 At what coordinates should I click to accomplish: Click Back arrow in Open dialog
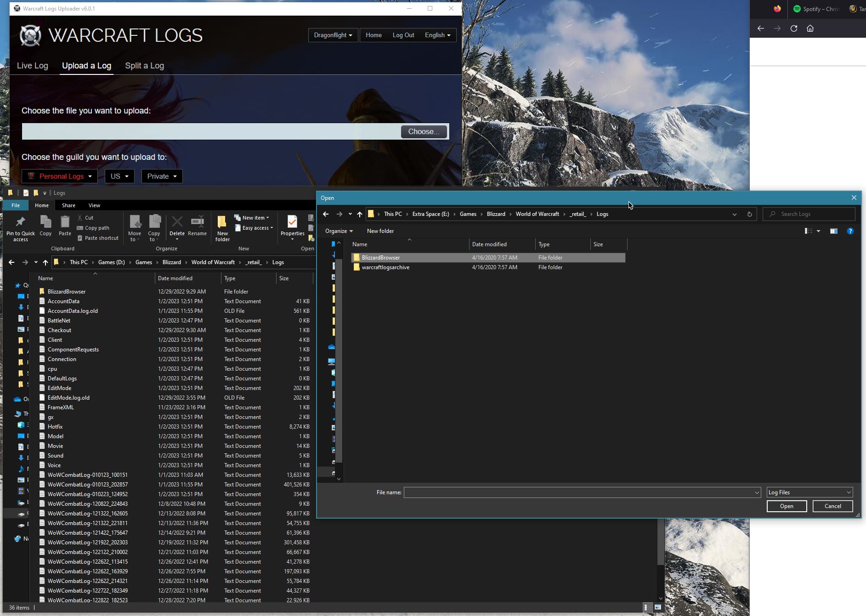tap(326, 214)
